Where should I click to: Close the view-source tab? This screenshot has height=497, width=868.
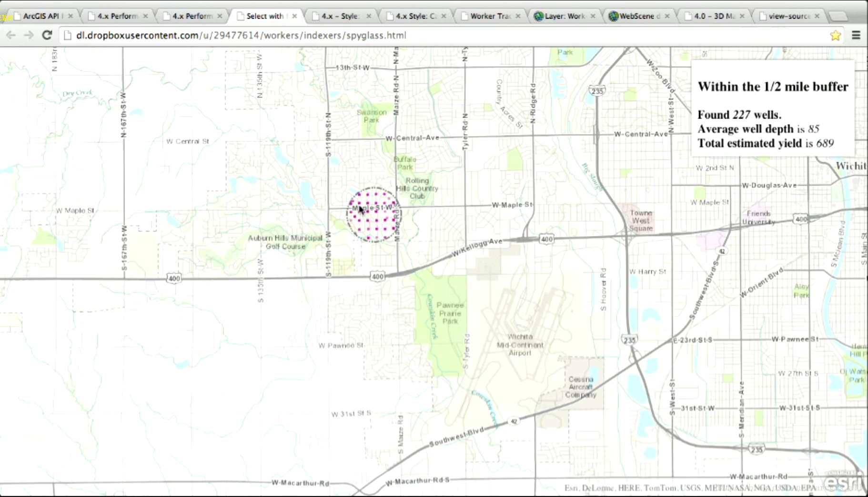click(x=817, y=16)
